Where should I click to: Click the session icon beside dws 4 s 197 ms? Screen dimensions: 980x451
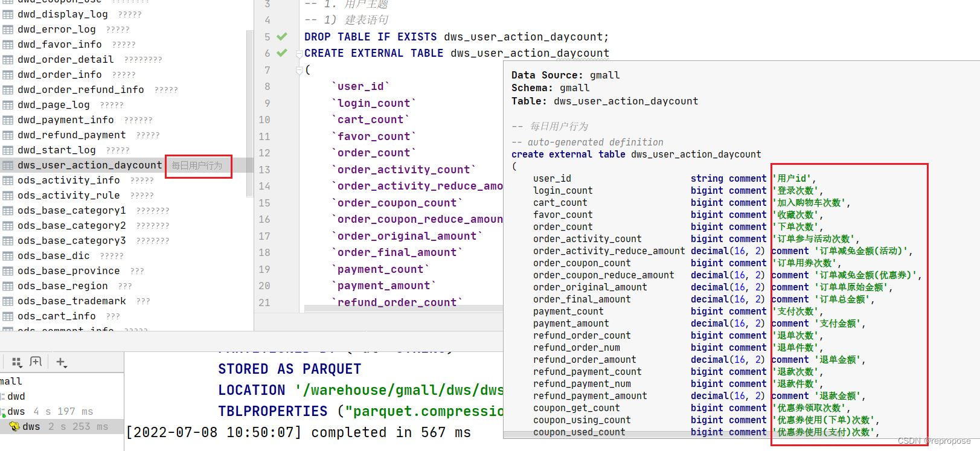pos(2,411)
